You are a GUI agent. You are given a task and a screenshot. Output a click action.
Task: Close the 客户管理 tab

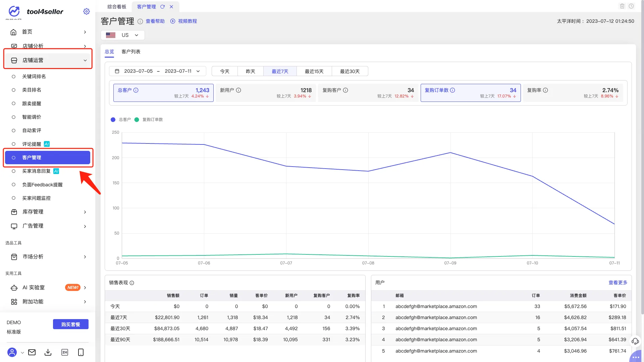click(x=171, y=7)
